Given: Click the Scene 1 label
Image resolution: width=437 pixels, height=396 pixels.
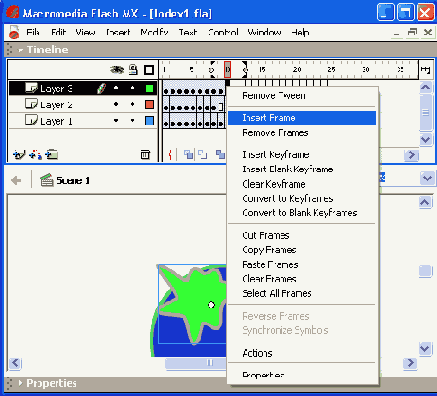Looking at the screenshot, I should (x=73, y=181).
